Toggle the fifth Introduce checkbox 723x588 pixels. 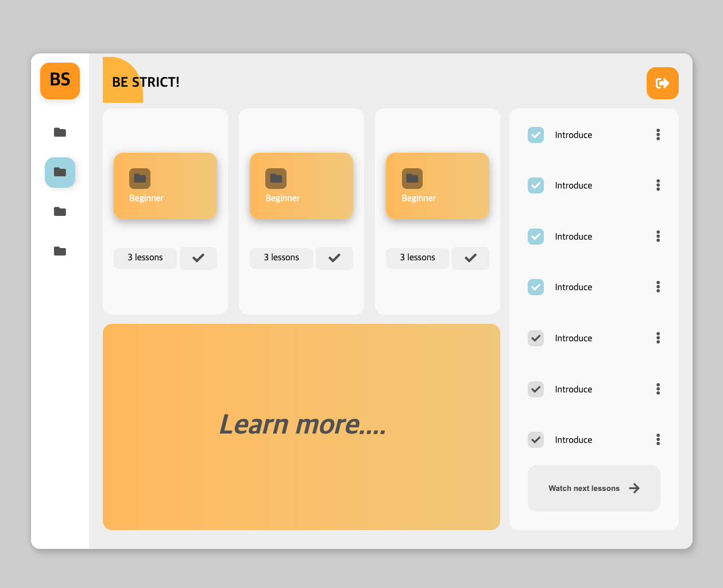pos(536,338)
